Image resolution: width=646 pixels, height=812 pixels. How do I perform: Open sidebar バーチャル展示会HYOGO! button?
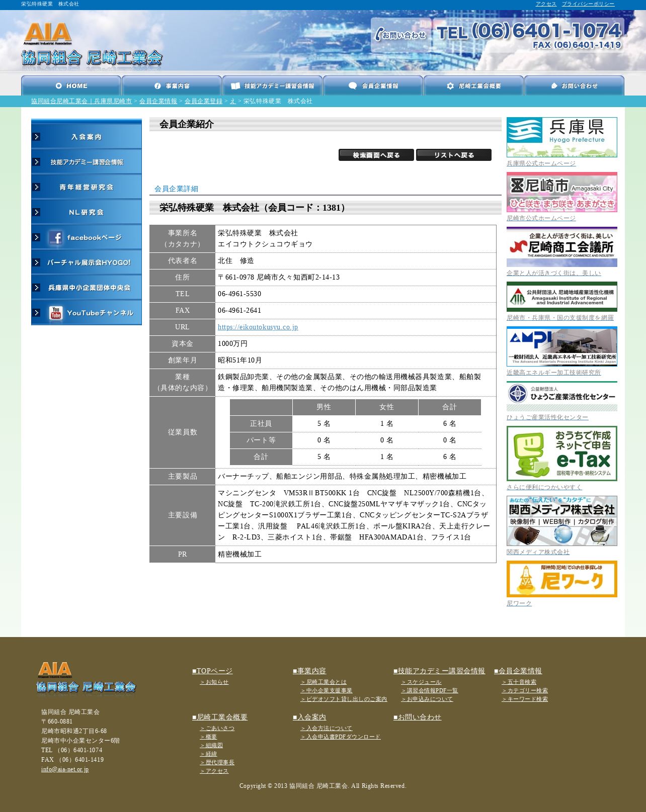coord(87,262)
